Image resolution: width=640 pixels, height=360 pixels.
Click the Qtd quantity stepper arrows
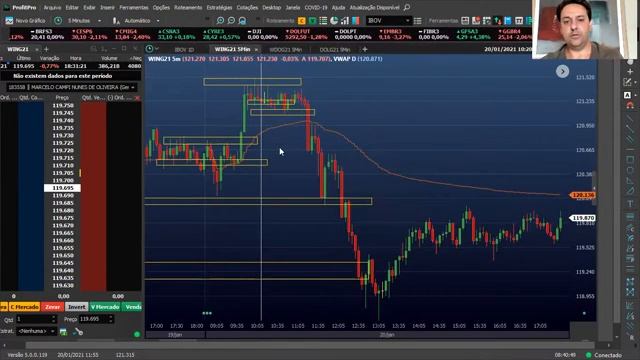pyautogui.click(x=54, y=319)
